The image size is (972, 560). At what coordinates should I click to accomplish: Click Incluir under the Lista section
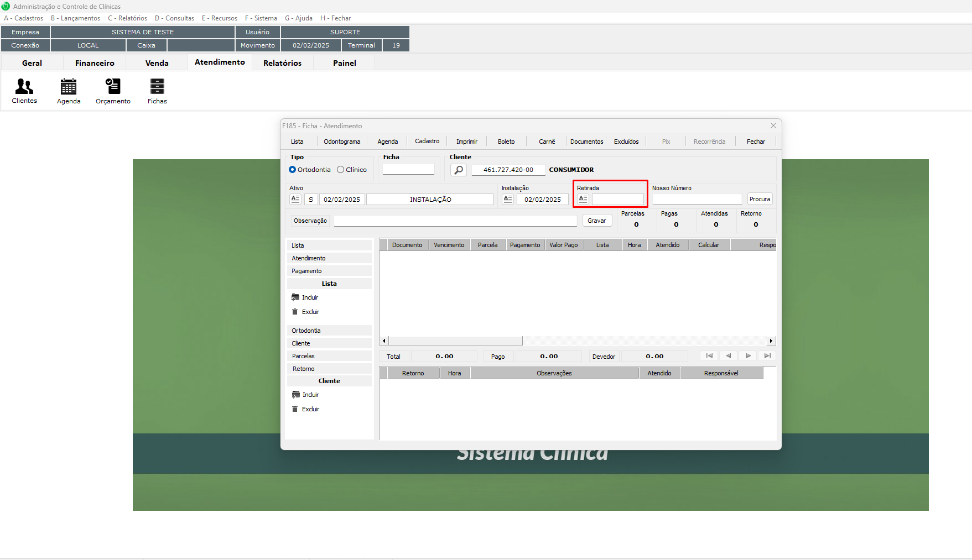point(305,297)
